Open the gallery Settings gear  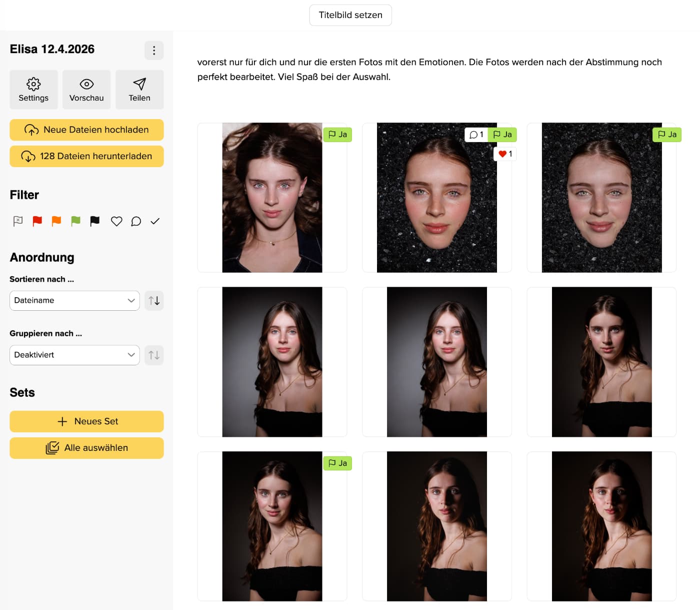click(33, 90)
